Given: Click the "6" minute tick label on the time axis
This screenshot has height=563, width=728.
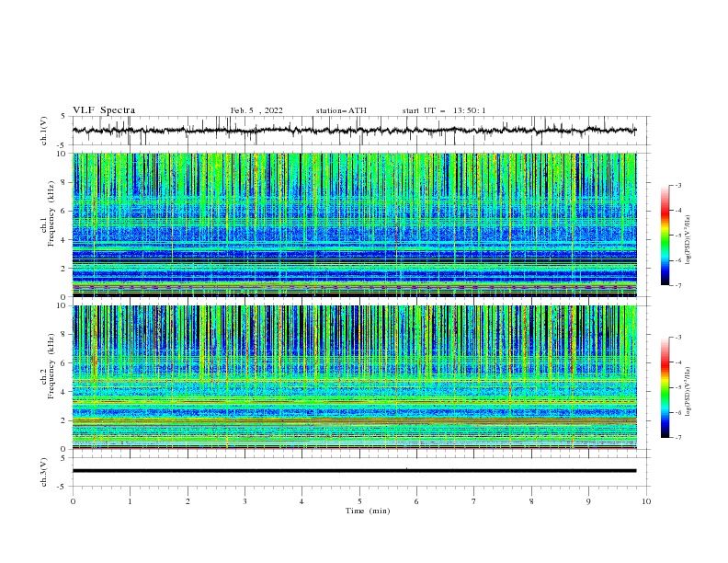Looking at the screenshot, I should [x=416, y=501].
